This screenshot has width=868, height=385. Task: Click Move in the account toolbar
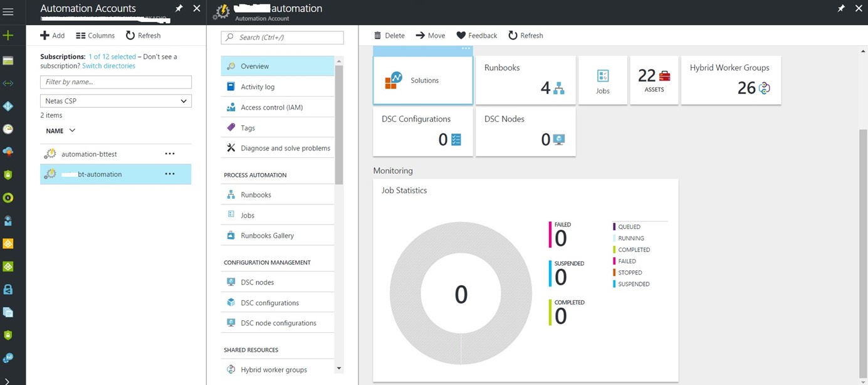[431, 36]
